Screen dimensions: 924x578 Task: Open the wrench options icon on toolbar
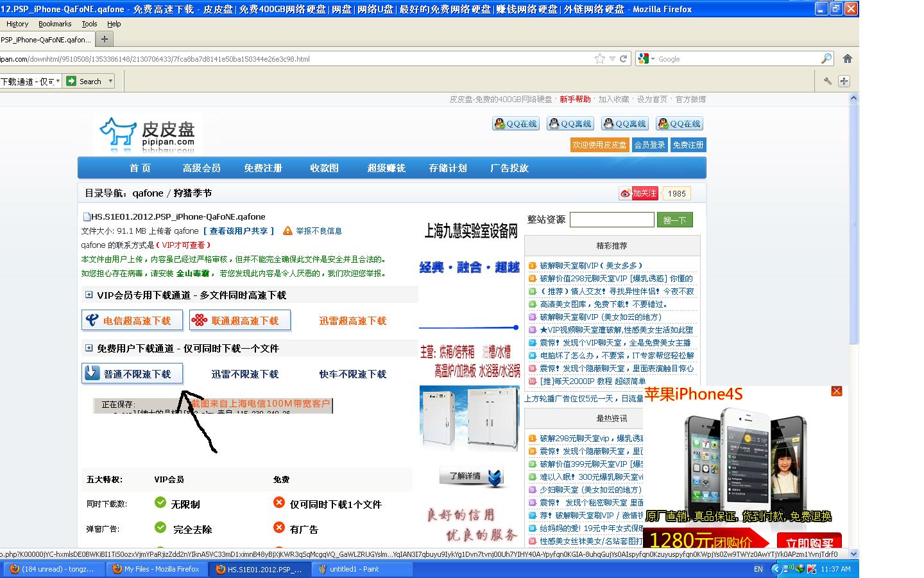pyautogui.click(x=828, y=81)
